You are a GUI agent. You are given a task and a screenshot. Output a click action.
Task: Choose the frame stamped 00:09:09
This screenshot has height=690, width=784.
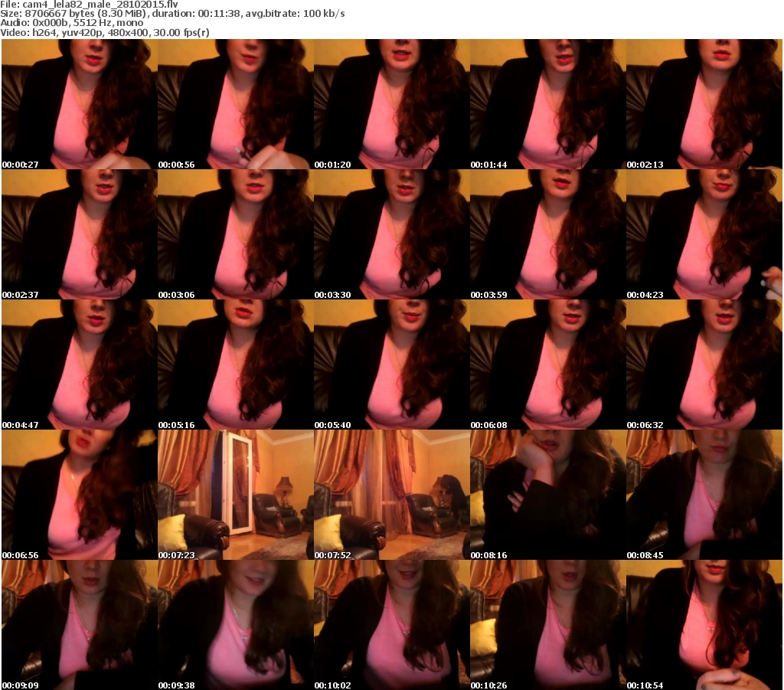[79, 625]
